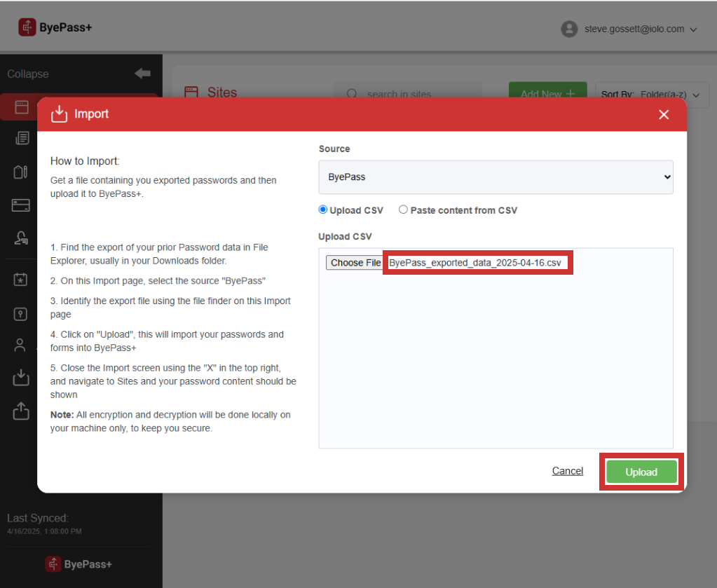Click the Choose File button
This screenshot has width=717, height=588.
[x=355, y=262]
